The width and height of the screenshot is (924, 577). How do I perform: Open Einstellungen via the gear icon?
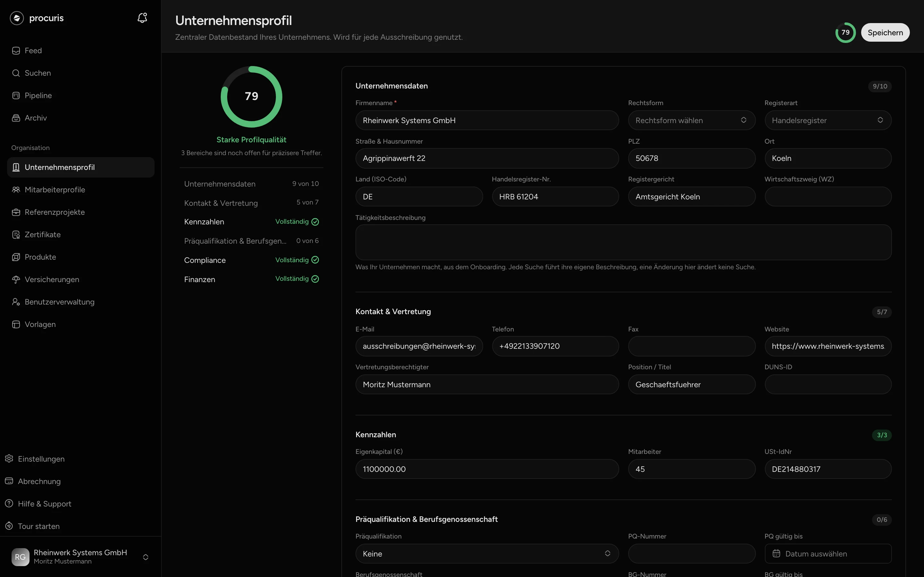tap(9, 459)
